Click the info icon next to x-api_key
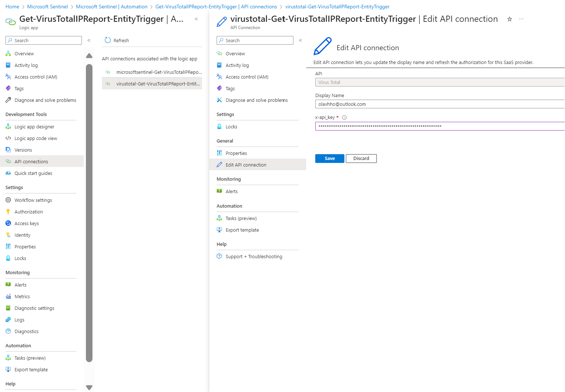The image size is (565, 392). 344,117
